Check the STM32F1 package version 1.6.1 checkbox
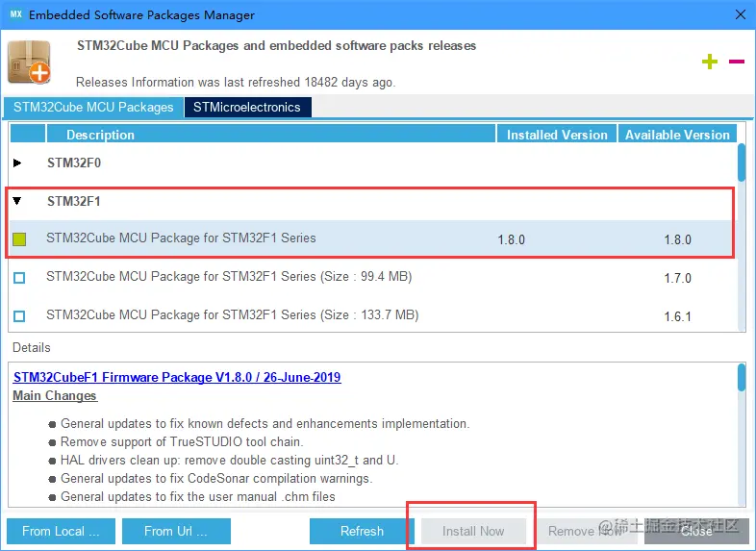Viewport: 756px width, 551px height. click(x=19, y=316)
